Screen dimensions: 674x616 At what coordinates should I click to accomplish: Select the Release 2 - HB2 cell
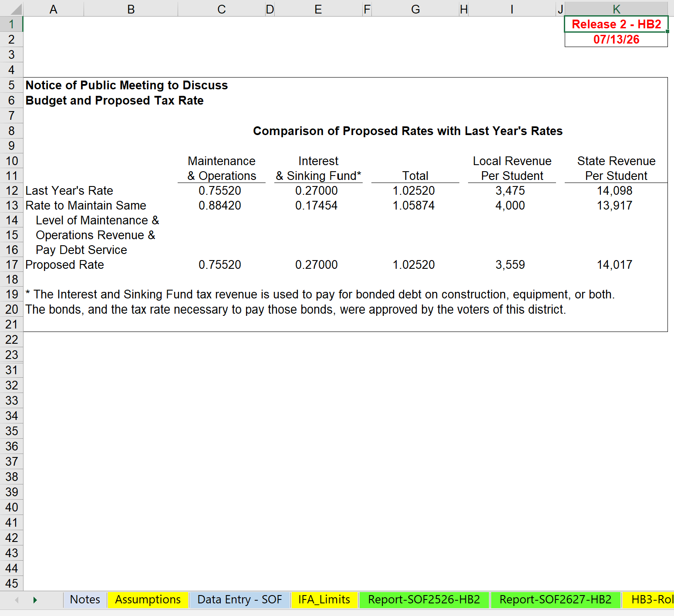click(x=616, y=24)
